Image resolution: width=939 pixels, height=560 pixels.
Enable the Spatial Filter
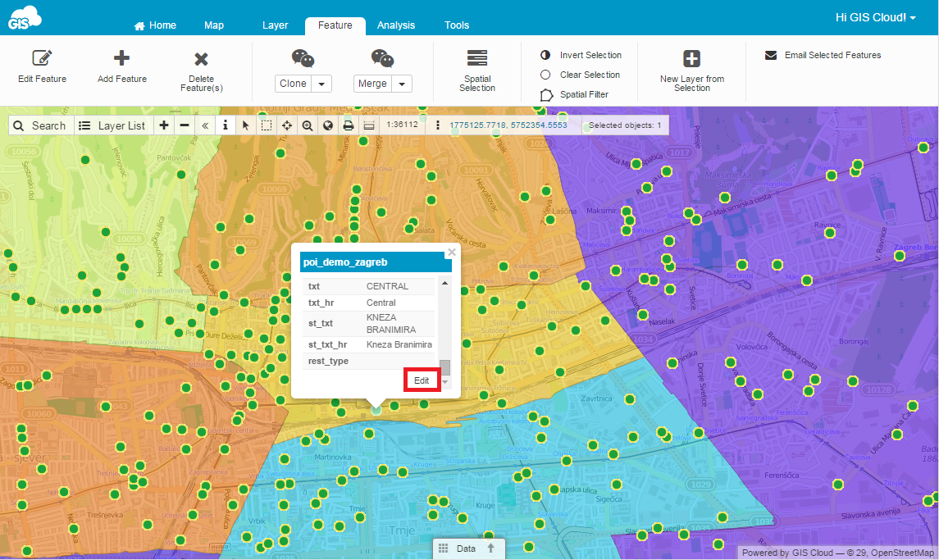[x=575, y=94]
